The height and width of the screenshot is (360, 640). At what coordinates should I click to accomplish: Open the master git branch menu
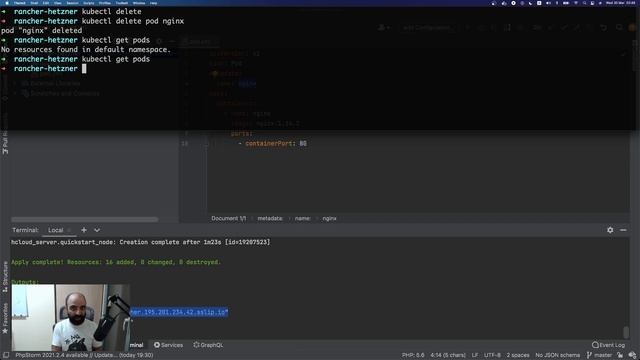(599, 355)
